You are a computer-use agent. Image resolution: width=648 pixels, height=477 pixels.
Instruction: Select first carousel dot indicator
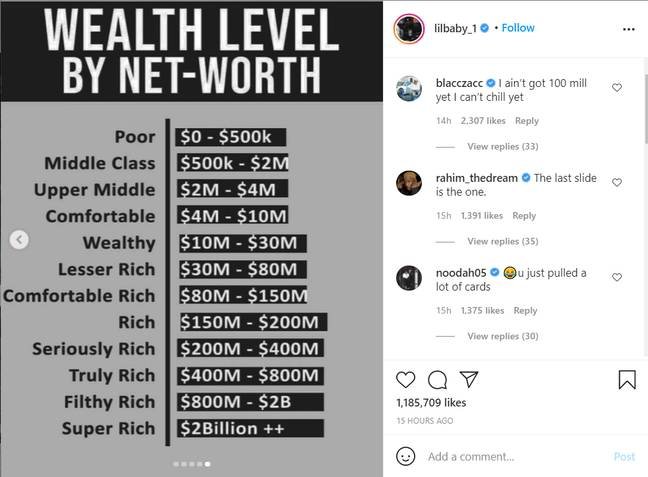click(176, 464)
